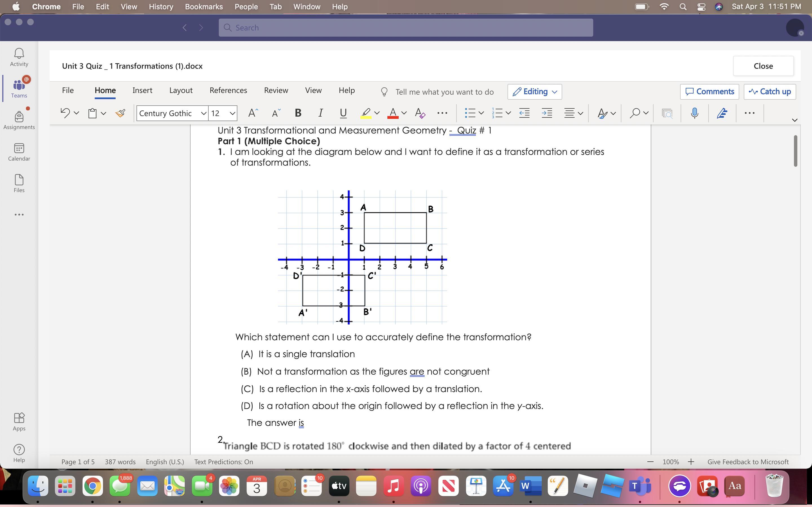Click the Decrease Indent icon

tap(524, 113)
